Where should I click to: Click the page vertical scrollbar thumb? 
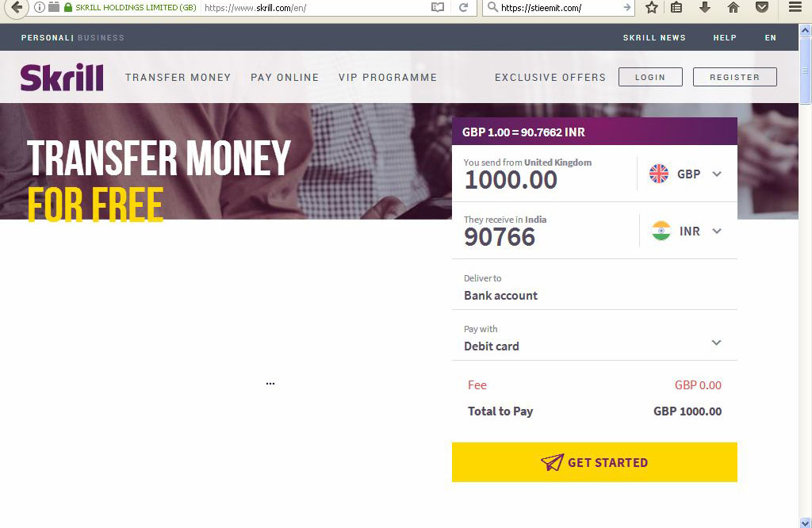pyautogui.click(x=806, y=71)
